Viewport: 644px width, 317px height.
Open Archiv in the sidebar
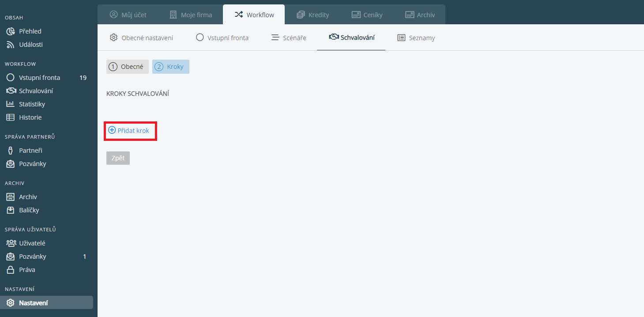[x=28, y=197]
